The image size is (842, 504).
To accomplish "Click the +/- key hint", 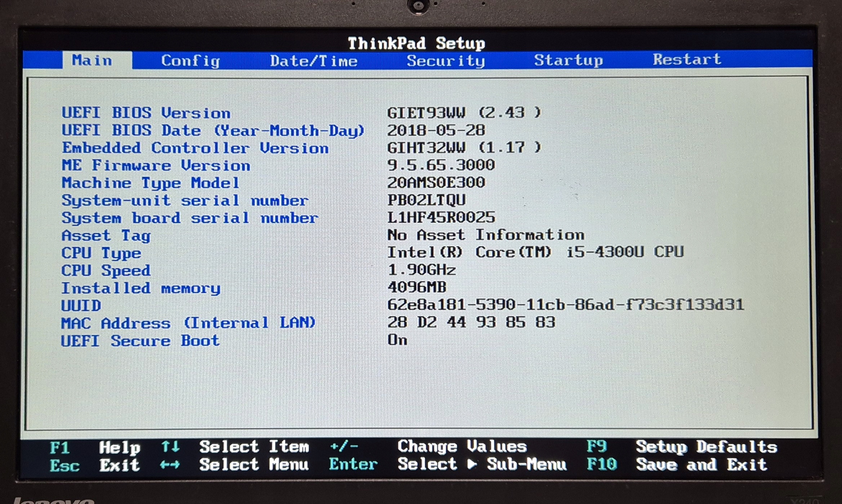I will [344, 446].
